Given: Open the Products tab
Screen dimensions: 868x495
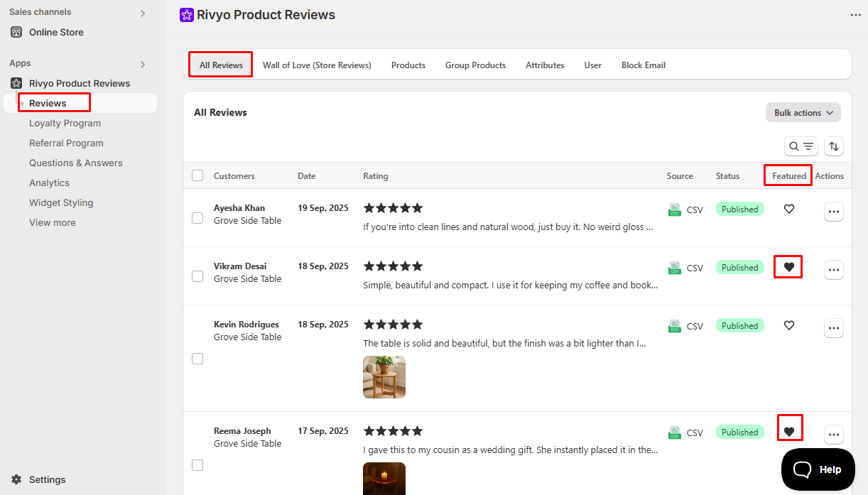Looking at the screenshot, I should click(408, 65).
